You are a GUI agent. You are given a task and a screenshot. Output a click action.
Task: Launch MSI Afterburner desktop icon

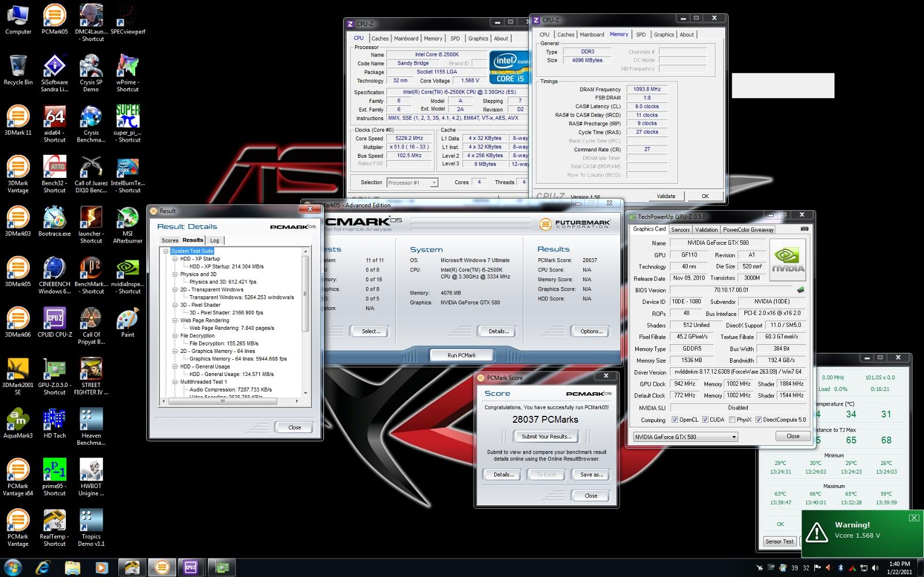128,225
